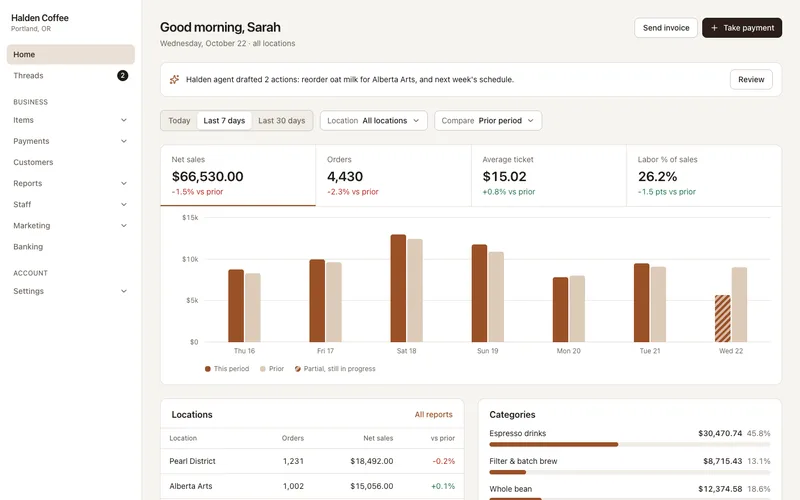800x500 pixels.
Task: Select the Average ticket metric tab
Action: 548,176
